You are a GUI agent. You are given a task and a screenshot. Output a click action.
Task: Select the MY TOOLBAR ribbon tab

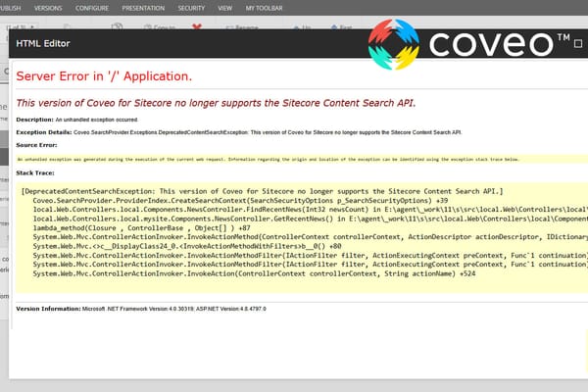point(264,8)
